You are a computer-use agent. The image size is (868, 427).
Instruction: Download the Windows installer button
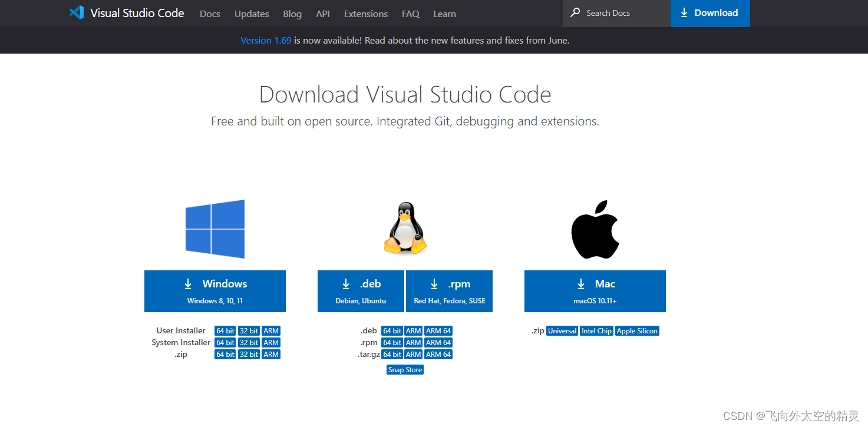click(x=215, y=291)
